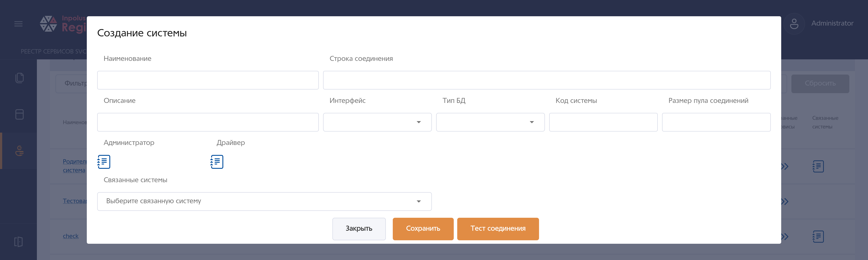Open the Администратор notebook icon
The height and width of the screenshot is (260, 868).
tap(104, 162)
